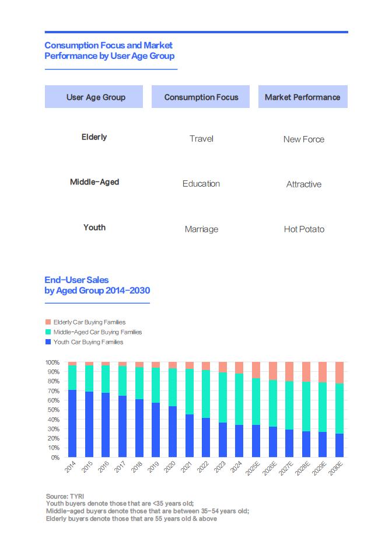Click the 'Education' table cell
The height and width of the screenshot is (551, 392).
point(201,183)
